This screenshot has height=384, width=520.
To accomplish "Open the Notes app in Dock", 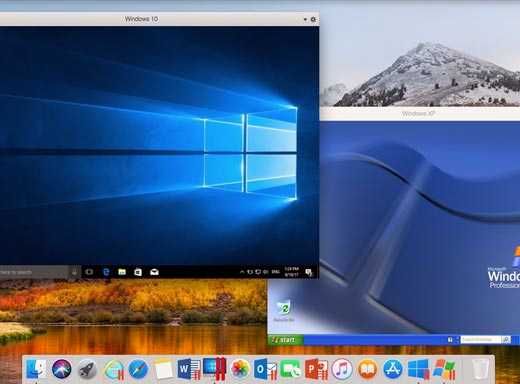I will coord(164,369).
